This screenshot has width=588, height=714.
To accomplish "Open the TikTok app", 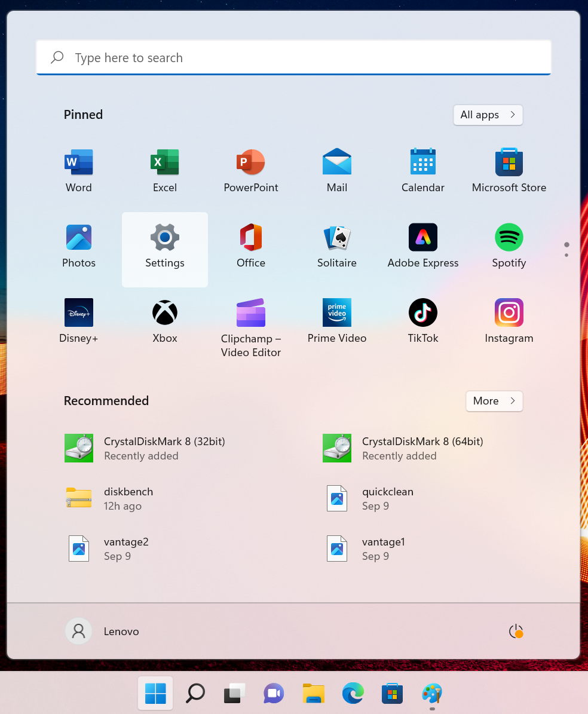I will coord(422,321).
